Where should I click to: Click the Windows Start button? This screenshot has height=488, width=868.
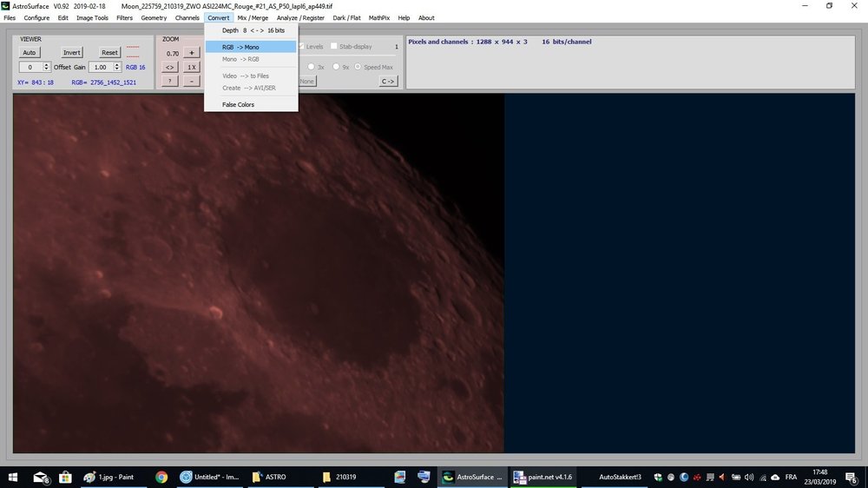click(x=12, y=477)
